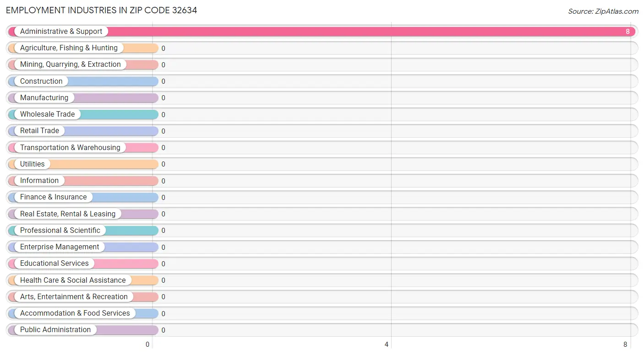Click the Educational Services label

[x=55, y=264]
